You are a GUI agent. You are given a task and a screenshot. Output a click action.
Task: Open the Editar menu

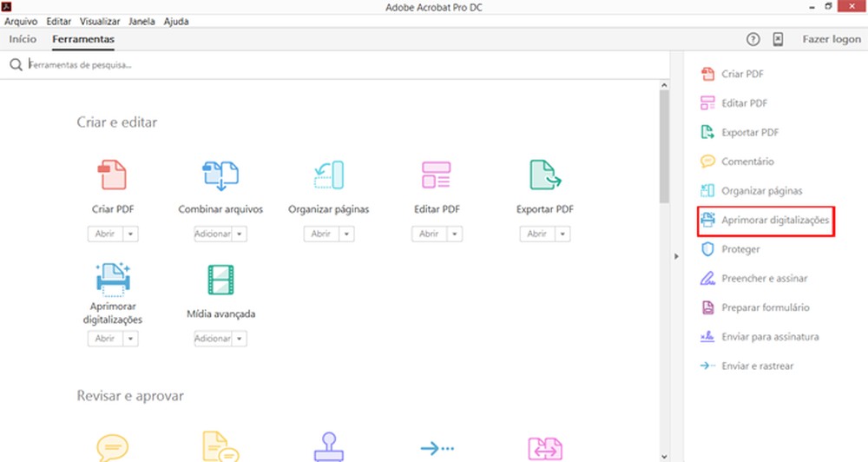coord(59,21)
